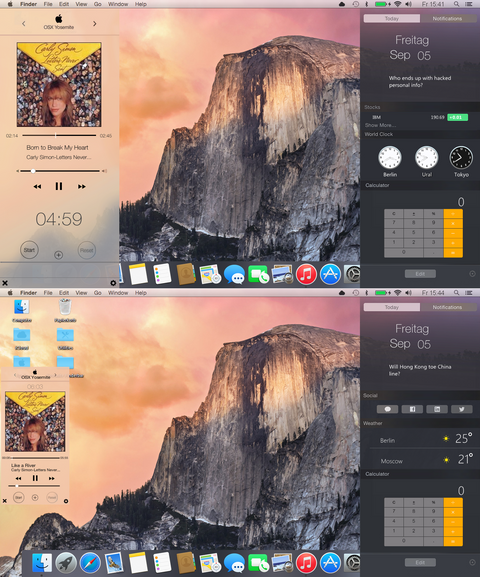Screen dimensions: 480x577
Task: Open the Facebook button in Social widget
Action: 412,409
